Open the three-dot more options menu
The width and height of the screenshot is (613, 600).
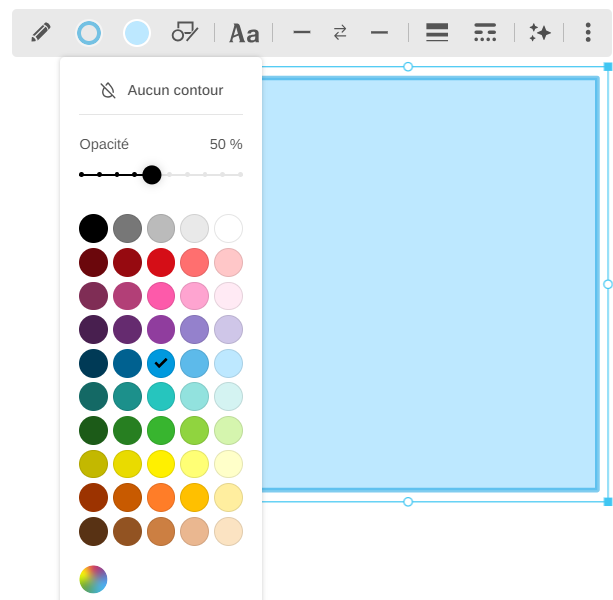click(587, 33)
